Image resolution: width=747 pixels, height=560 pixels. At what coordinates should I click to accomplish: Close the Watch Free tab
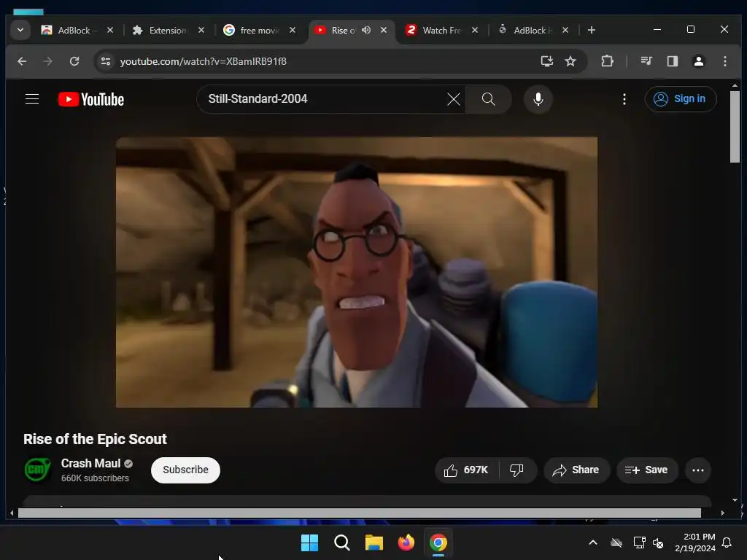pos(474,30)
